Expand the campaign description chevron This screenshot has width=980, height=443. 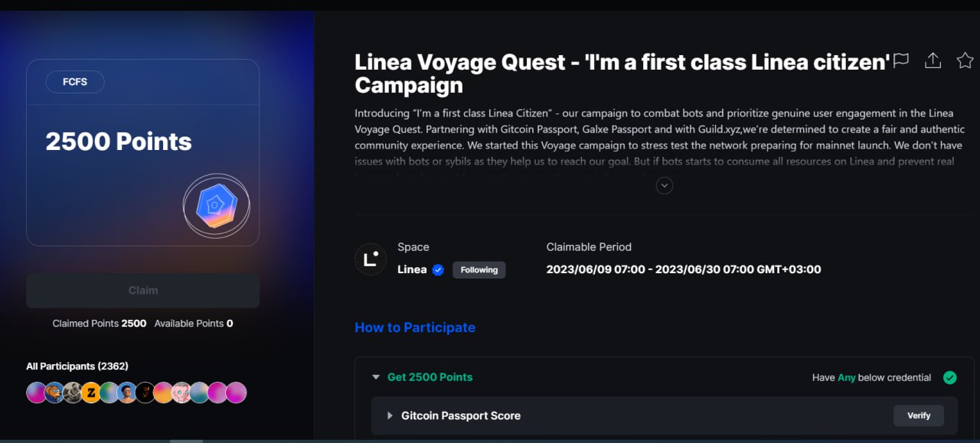tap(665, 185)
